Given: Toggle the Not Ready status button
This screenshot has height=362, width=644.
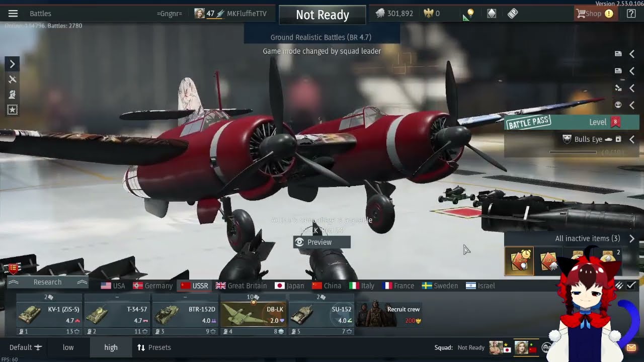Looking at the screenshot, I should coord(323,15).
